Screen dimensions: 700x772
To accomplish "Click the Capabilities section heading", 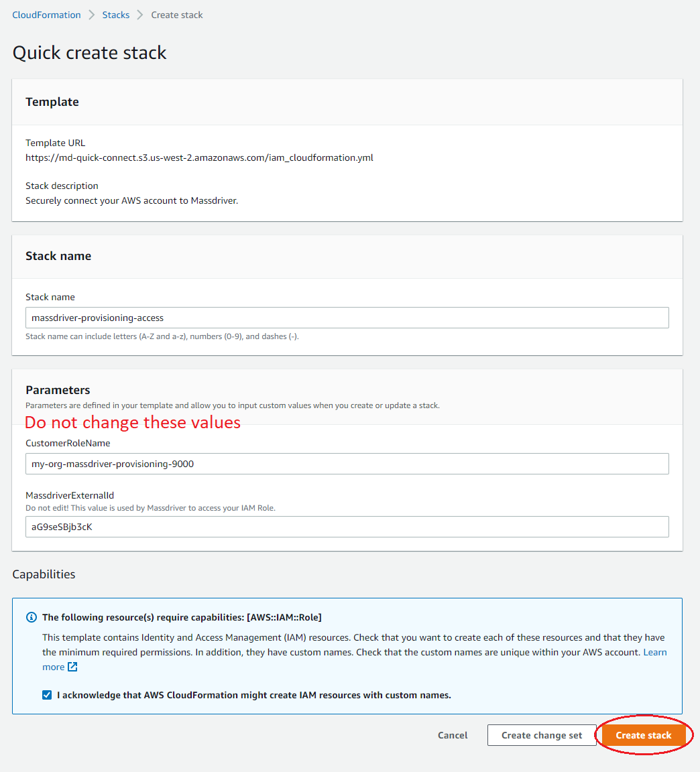I will 44,574.
